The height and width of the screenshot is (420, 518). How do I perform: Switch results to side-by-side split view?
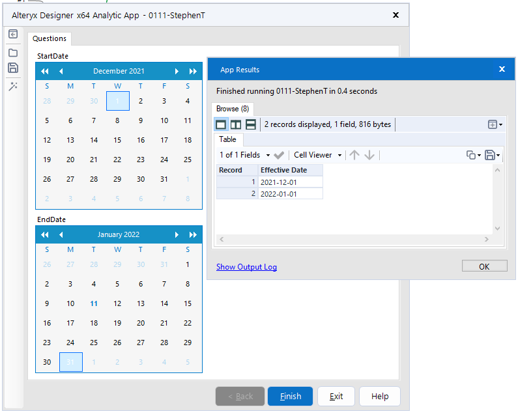coord(236,124)
